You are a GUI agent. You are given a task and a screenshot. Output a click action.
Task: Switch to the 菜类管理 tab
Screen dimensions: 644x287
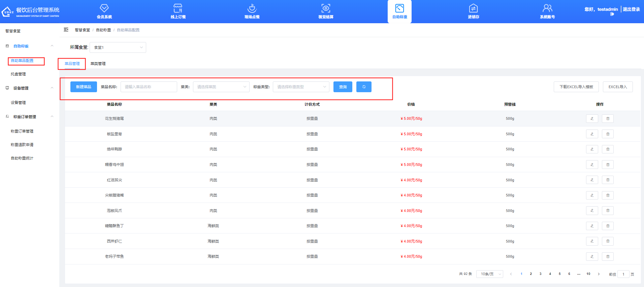point(98,64)
